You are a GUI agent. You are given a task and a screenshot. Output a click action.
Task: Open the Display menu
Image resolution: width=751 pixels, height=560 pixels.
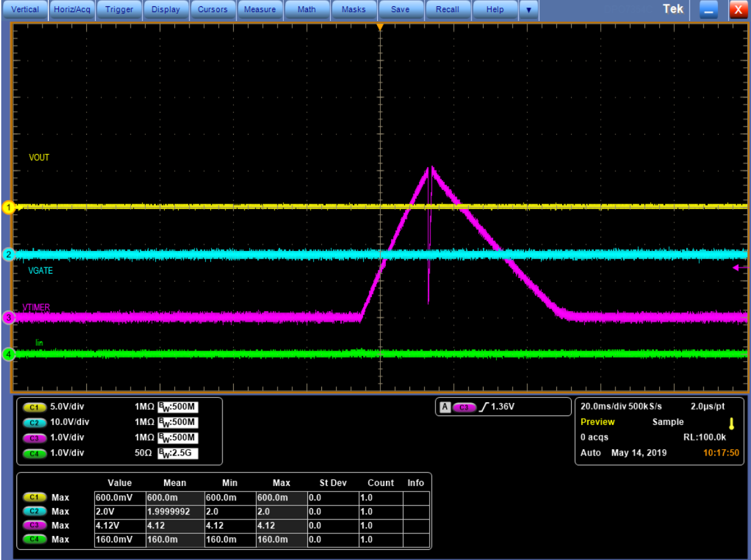[165, 10]
